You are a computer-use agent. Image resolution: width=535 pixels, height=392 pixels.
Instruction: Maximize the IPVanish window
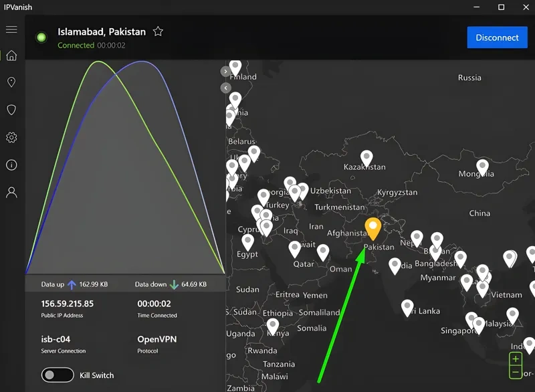(501, 7)
